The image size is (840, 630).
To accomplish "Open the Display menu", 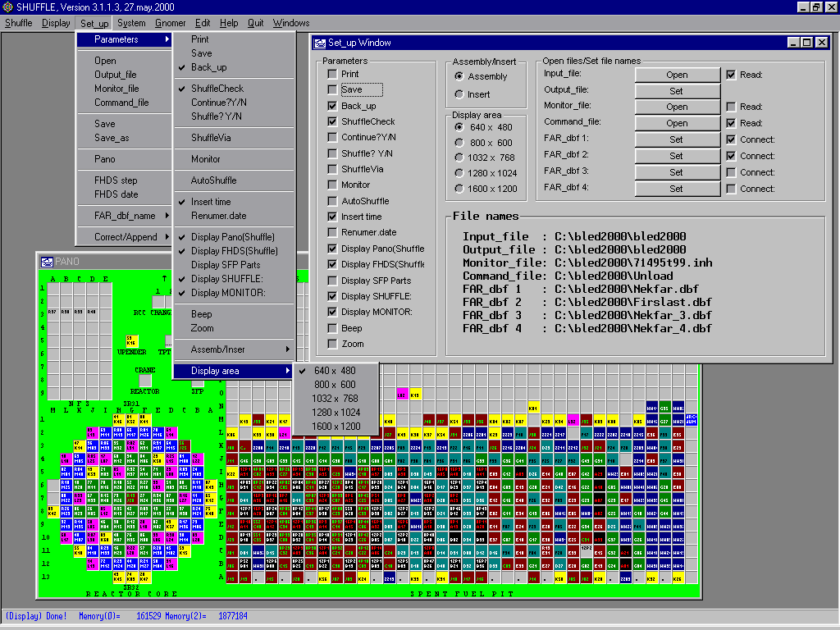I will [x=56, y=23].
